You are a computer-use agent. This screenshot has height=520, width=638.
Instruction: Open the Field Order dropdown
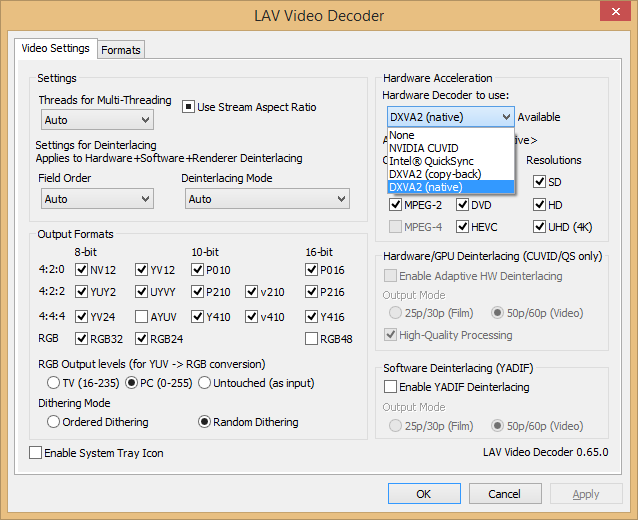pyautogui.click(x=97, y=199)
